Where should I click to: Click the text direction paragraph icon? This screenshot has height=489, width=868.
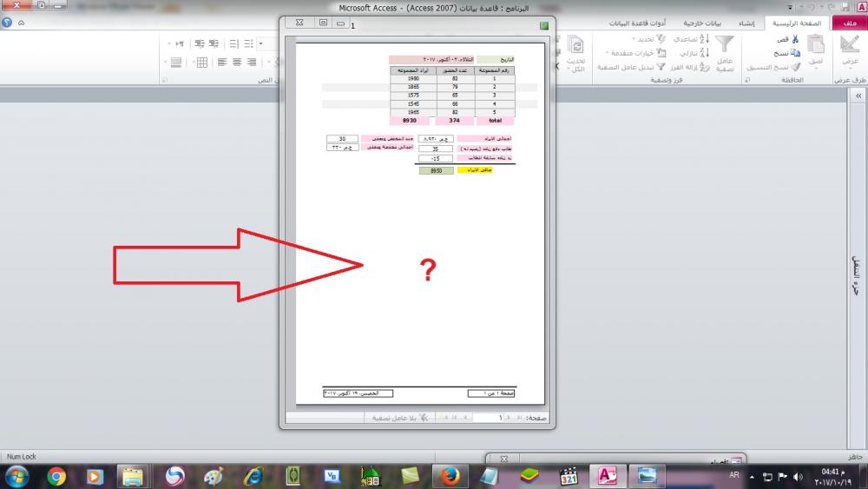click(x=180, y=43)
